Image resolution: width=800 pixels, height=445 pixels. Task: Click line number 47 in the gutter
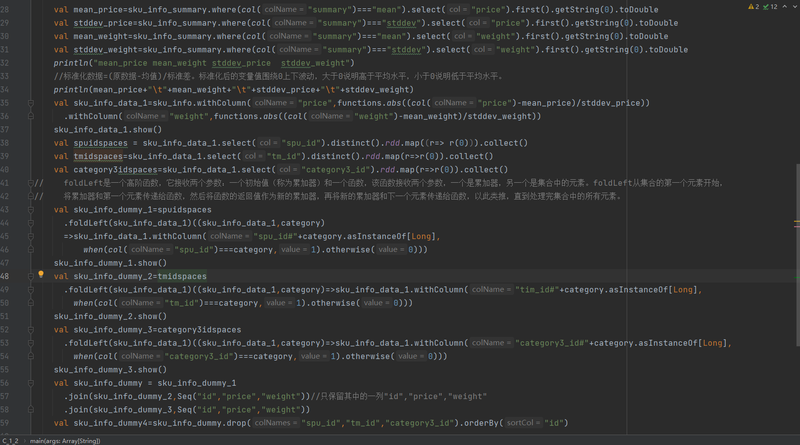pos(5,263)
